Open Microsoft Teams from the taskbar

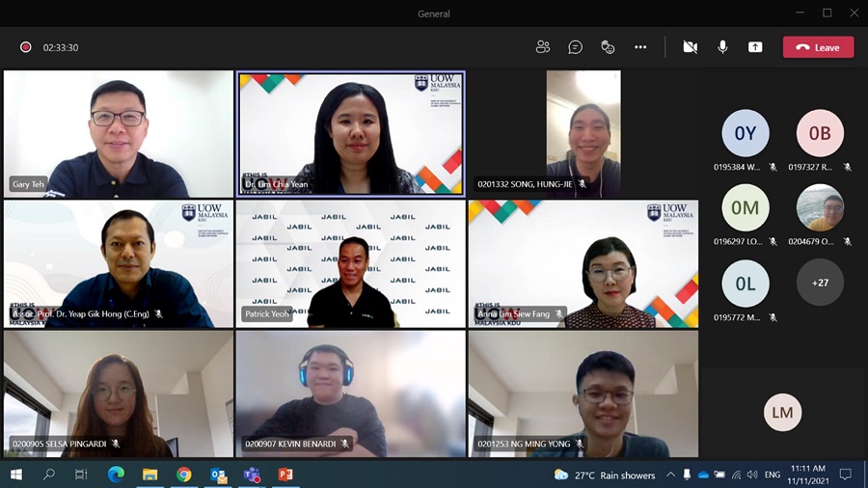(252, 474)
